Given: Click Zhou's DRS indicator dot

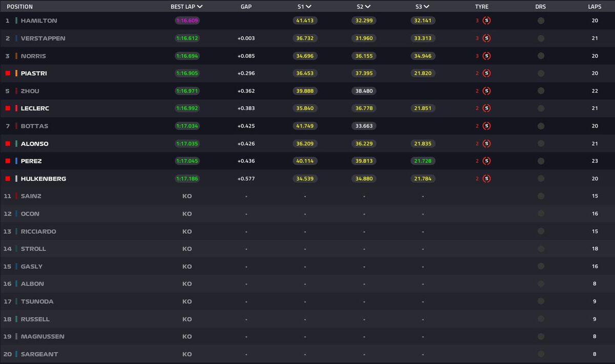Looking at the screenshot, I should (541, 91).
